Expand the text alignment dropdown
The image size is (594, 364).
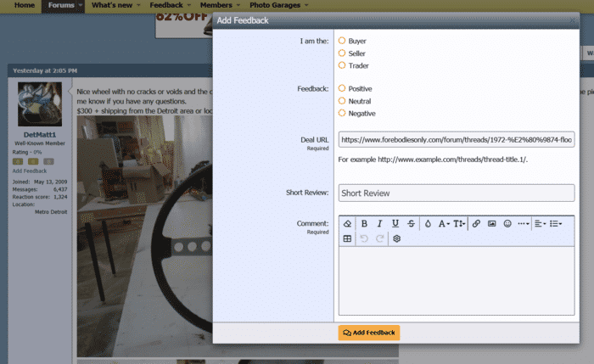541,223
